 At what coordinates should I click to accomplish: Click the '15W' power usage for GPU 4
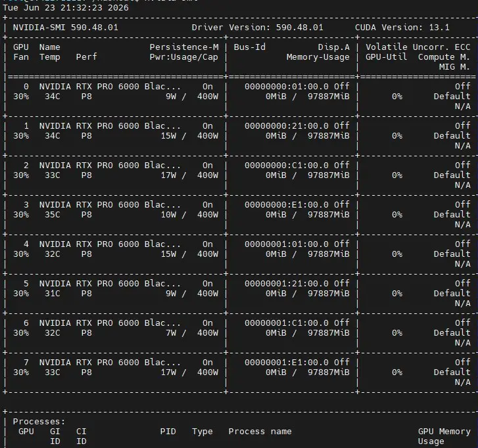pos(168,254)
